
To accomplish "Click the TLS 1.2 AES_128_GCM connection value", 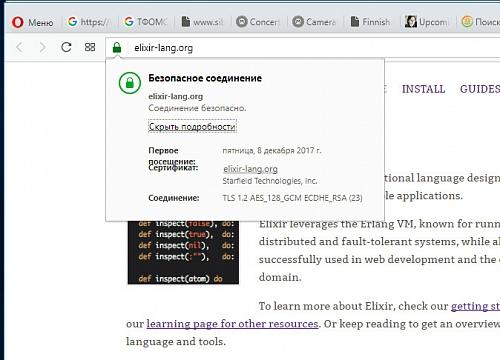I will coord(292,198).
